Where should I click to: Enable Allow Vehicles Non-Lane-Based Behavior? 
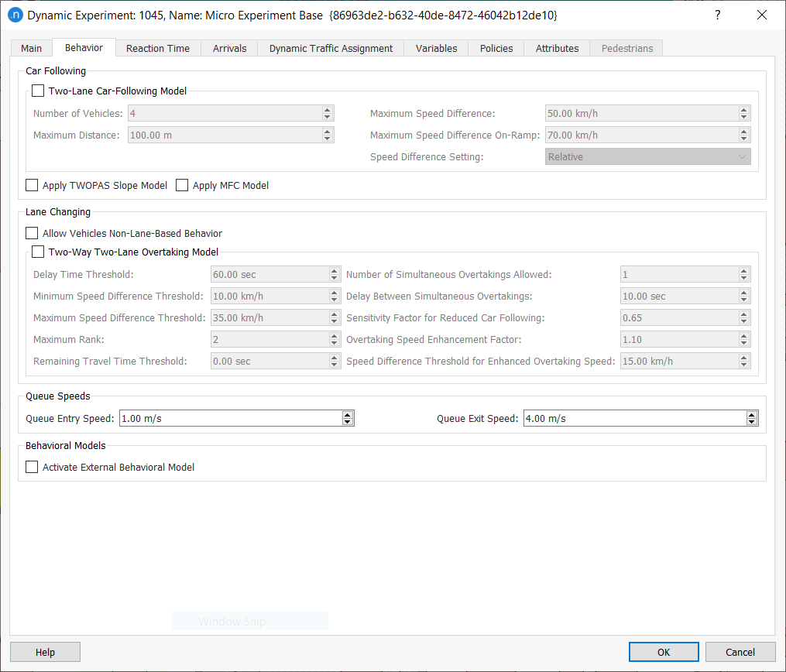click(32, 233)
